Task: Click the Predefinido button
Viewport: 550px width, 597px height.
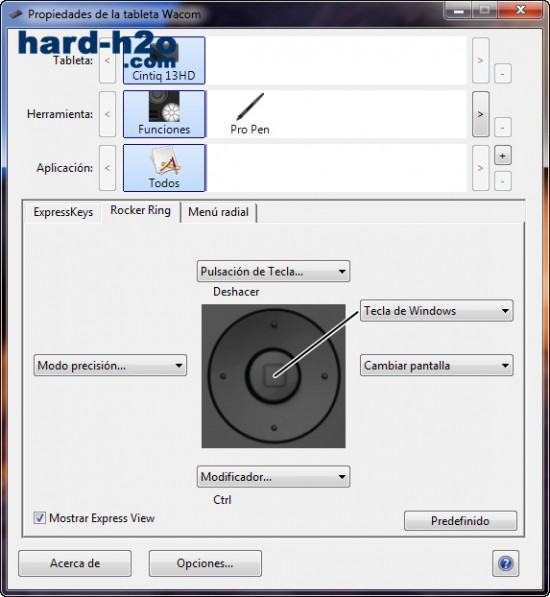Action: 460,520
